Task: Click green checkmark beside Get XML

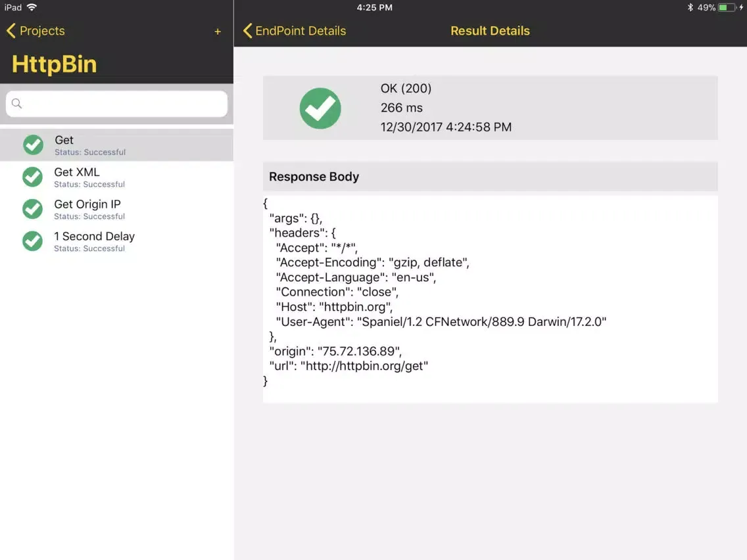Action: click(x=32, y=177)
